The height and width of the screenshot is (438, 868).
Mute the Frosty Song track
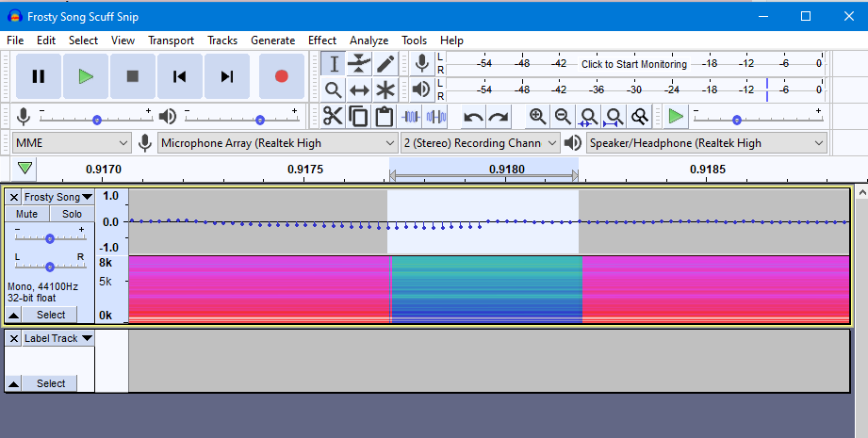tap(26, 214)
